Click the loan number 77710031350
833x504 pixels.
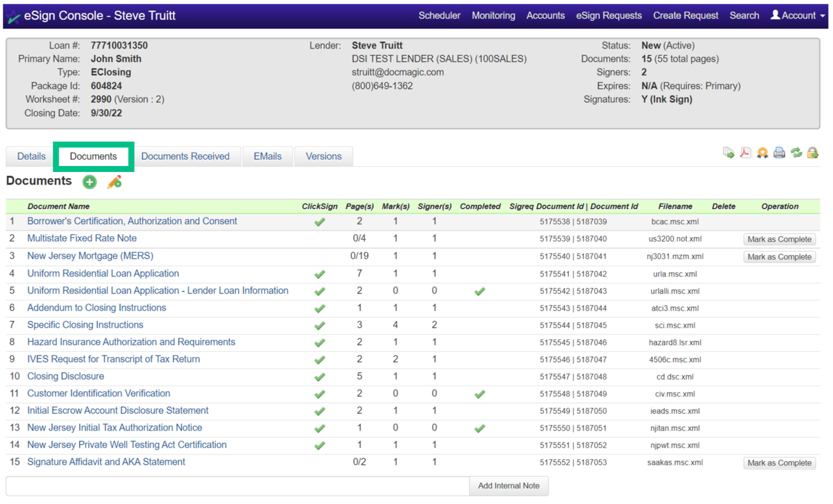(119, 46)
